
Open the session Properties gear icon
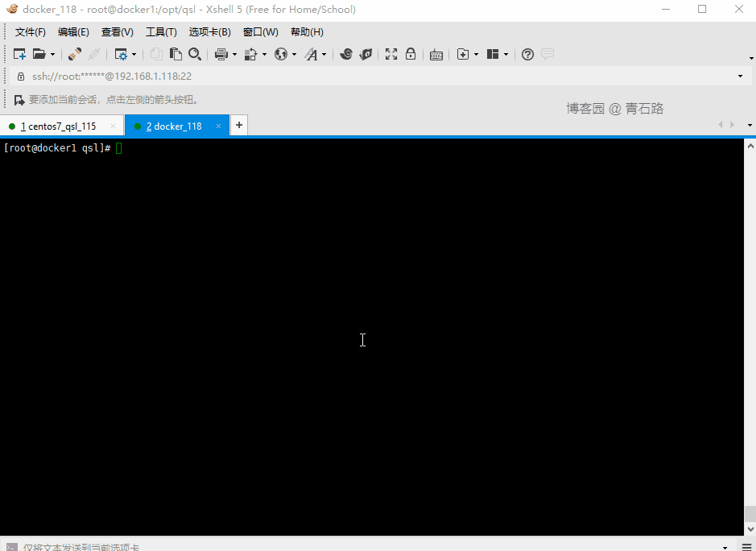(x=121, y=54)
